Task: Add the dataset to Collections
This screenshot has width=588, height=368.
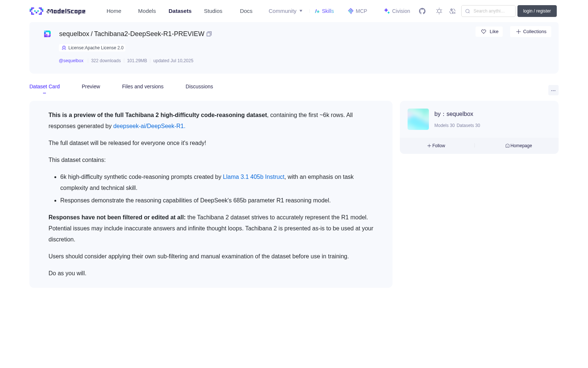Action: pyautogui.click(x=531, y=32)
